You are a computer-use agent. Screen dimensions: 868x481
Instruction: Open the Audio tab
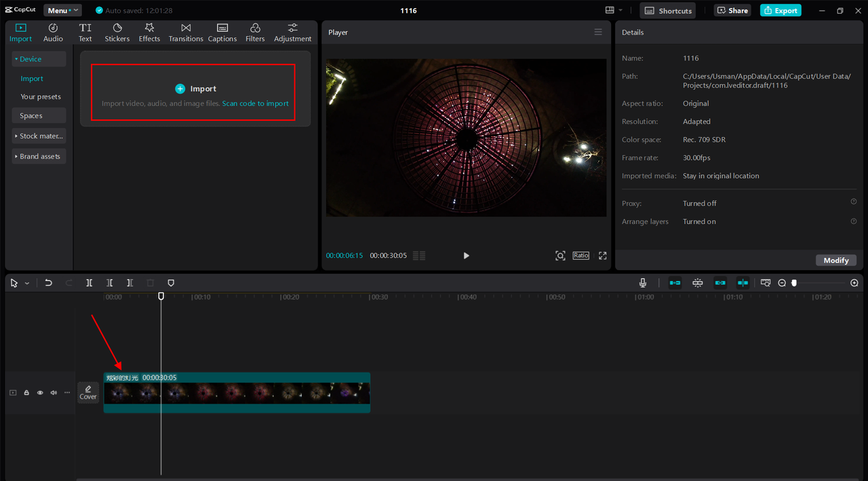click(53, 32)
